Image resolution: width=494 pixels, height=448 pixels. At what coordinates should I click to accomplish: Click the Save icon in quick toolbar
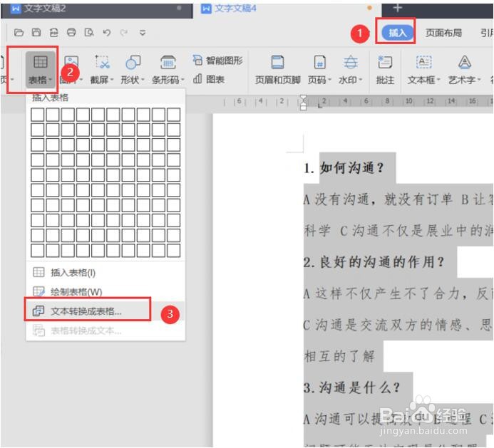pos(36,33)
